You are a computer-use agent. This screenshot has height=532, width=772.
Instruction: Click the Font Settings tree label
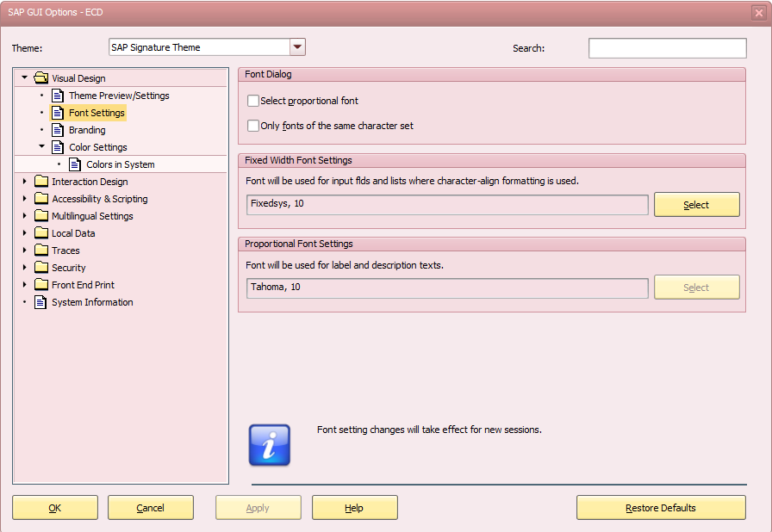click(x=96, y=113)
